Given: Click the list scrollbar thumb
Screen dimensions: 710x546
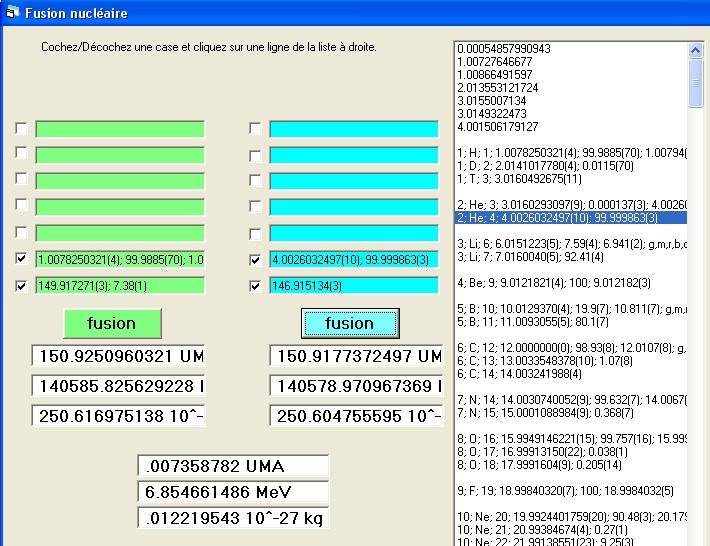Looking at the screenshot, I should coord(696,83).
